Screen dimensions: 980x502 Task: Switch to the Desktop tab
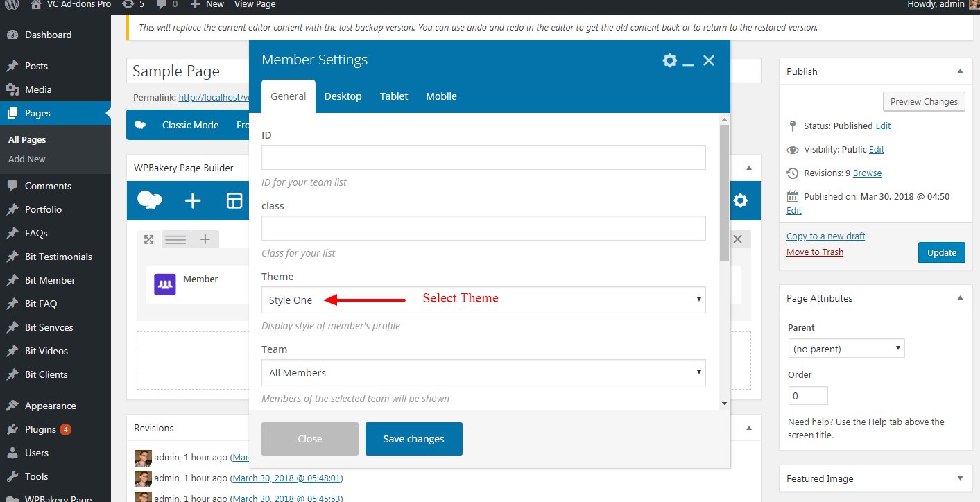[x=343, y=96]
